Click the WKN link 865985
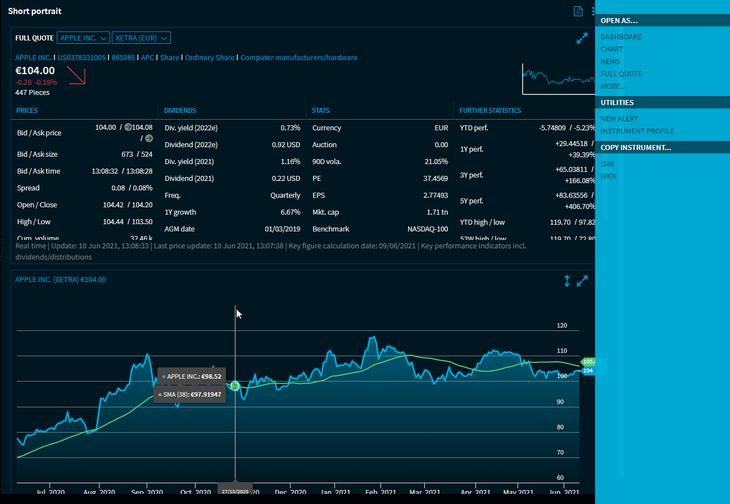The width and height of the screenshot is (730, 504). point(123,58)
